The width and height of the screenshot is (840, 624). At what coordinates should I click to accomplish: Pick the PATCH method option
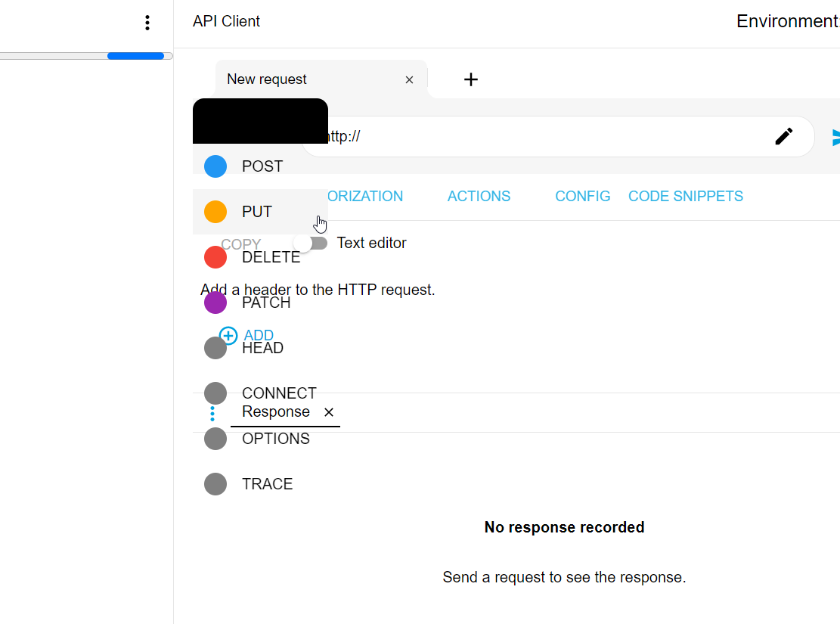[x=260, y=303]
